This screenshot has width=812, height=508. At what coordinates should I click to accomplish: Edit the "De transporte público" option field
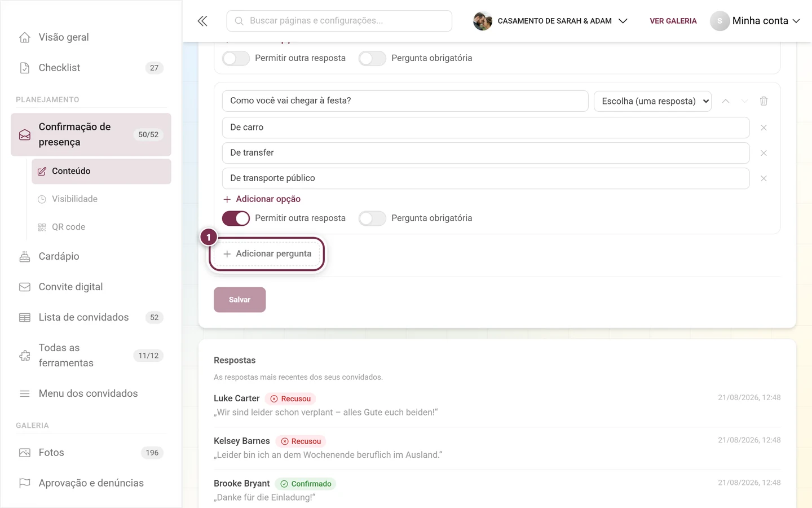(486, 178)
